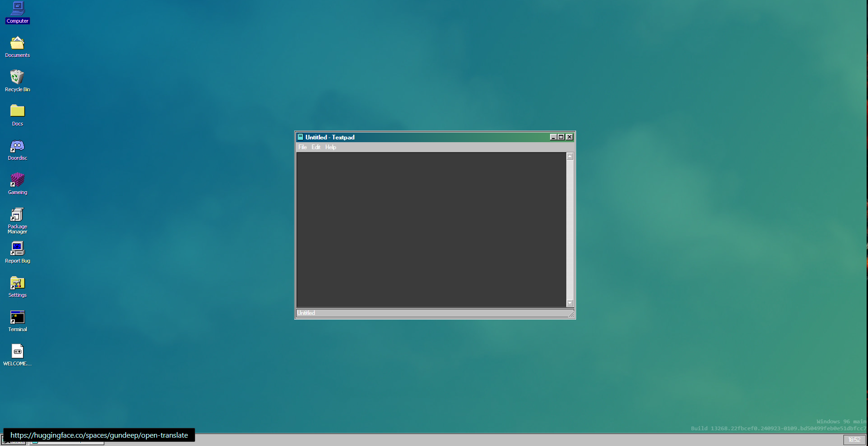Open the File menu in Textpad
The width and height of the screenshot is (868, 446).
(x=303, y=147)
